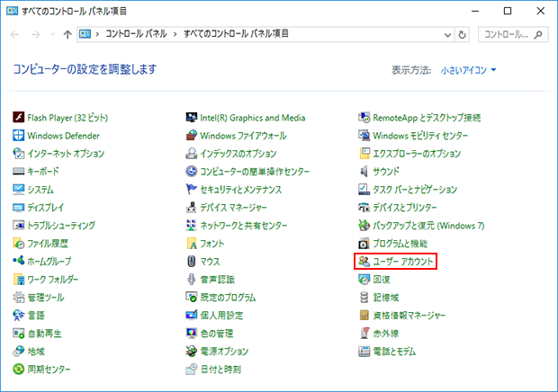
Task: Click the キーボード keyboard icon
Action: click(18, 172)
